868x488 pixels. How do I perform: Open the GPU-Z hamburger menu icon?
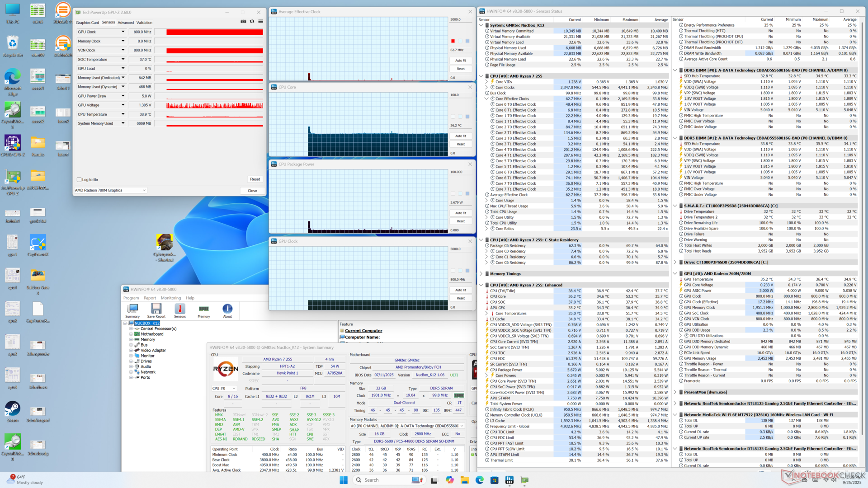click(x=260, y=22)
